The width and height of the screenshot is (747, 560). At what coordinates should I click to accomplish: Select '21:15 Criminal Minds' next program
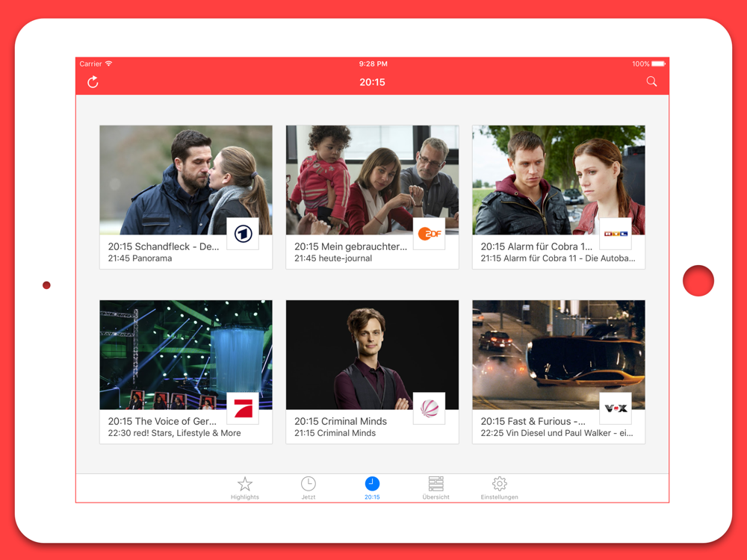tap(335, 433)
